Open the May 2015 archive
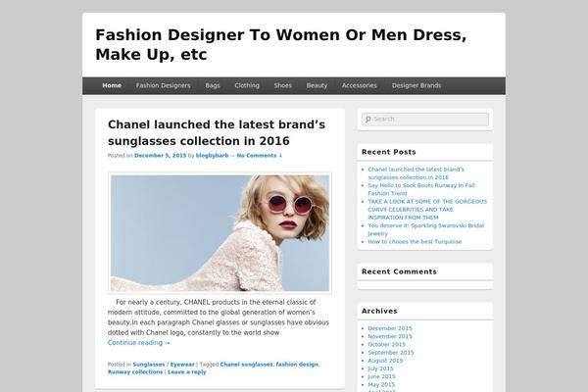 click(381, 384)
